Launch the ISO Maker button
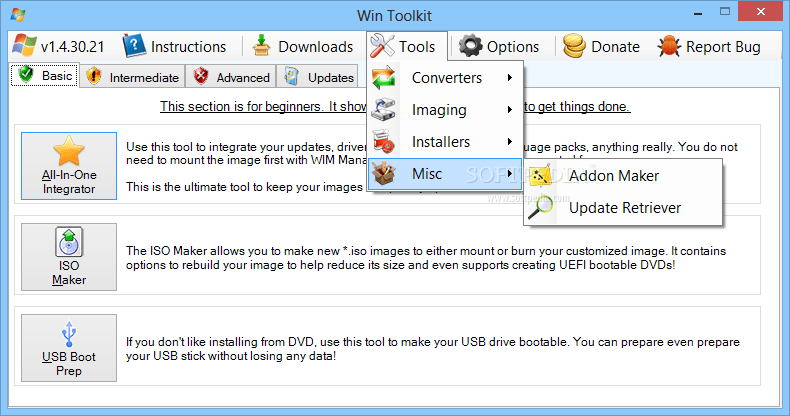The height and width of the screenshot is (416, 790). click(69, 257)
